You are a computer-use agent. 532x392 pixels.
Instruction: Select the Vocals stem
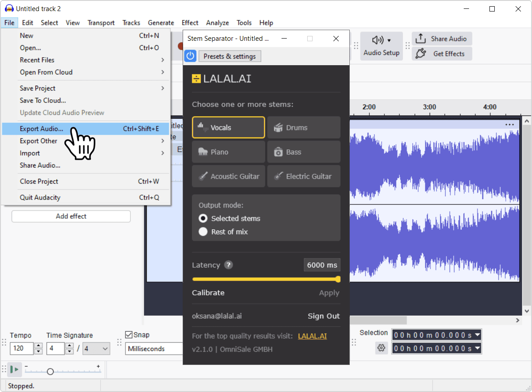coord(228,128)
